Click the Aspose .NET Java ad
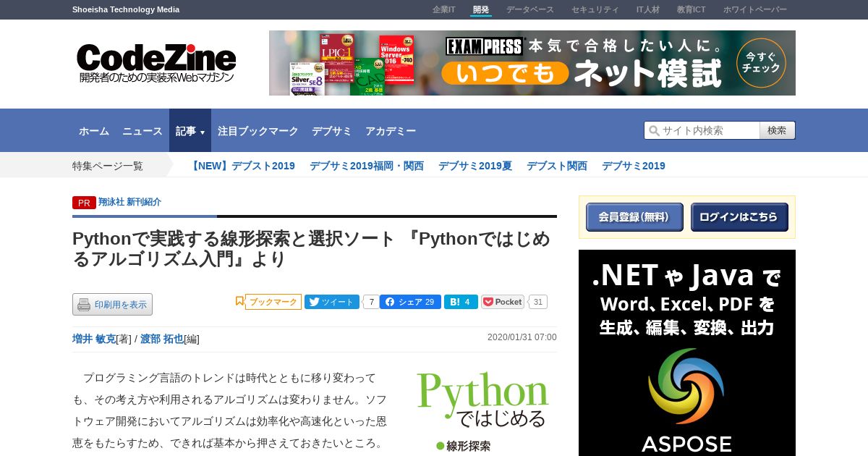 pyautogui.click(x=687, y=352)
